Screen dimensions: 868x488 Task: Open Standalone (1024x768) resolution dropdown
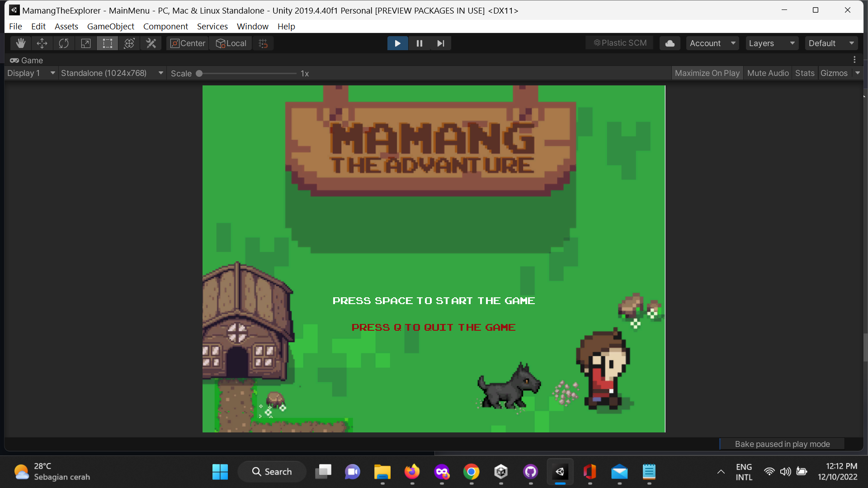(x=112, y=73)
